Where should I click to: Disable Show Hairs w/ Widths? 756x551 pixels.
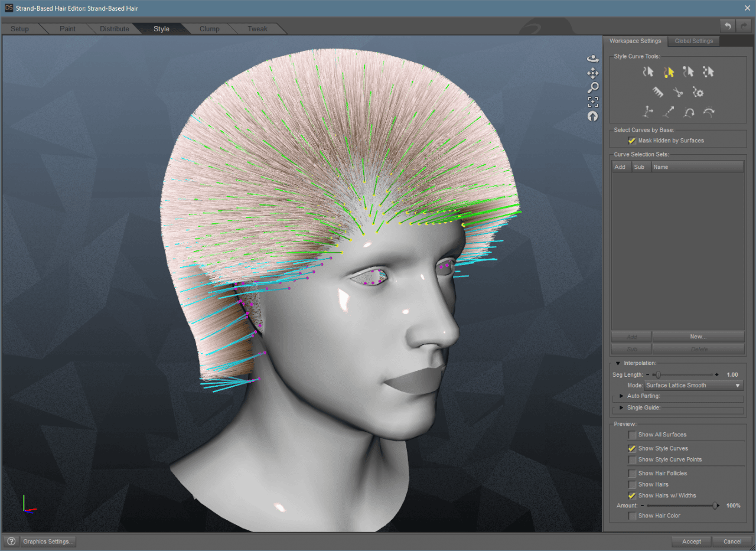pos(631,495)
